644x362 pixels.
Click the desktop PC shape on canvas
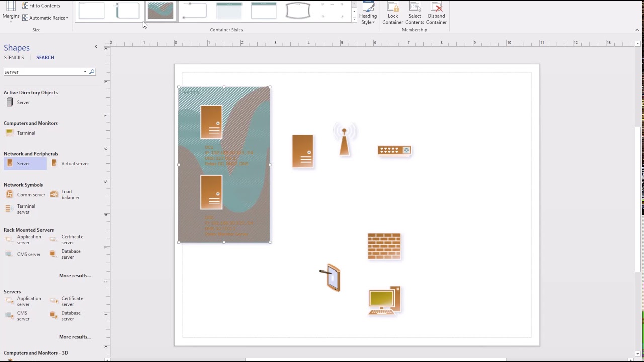385,301
